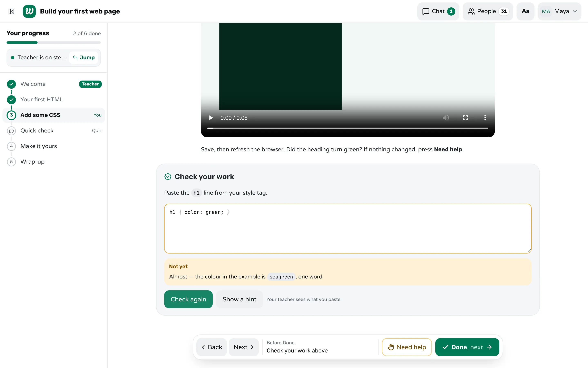Open the Aa text size settings
The height and width of the screenshot is (368, 588).
525,11
